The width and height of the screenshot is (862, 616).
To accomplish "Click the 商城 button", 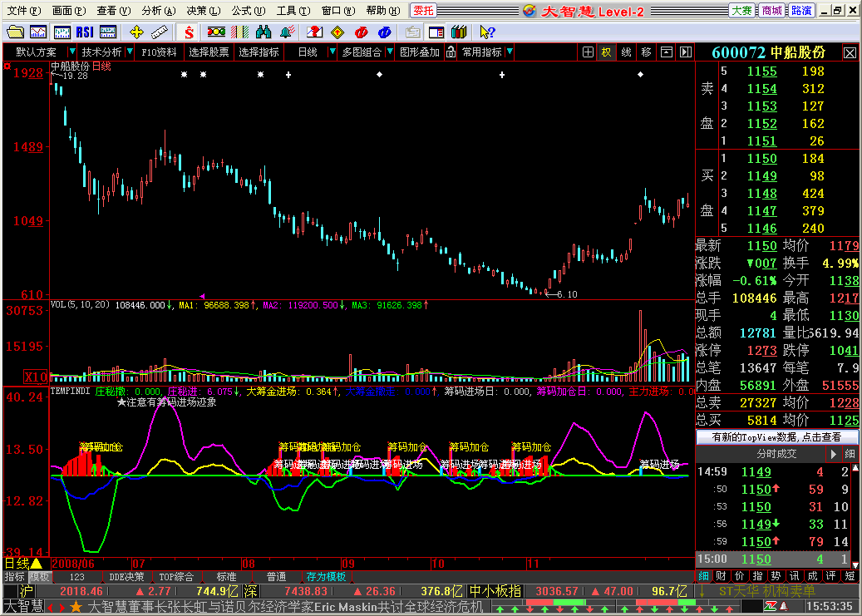I will [772, 11].
